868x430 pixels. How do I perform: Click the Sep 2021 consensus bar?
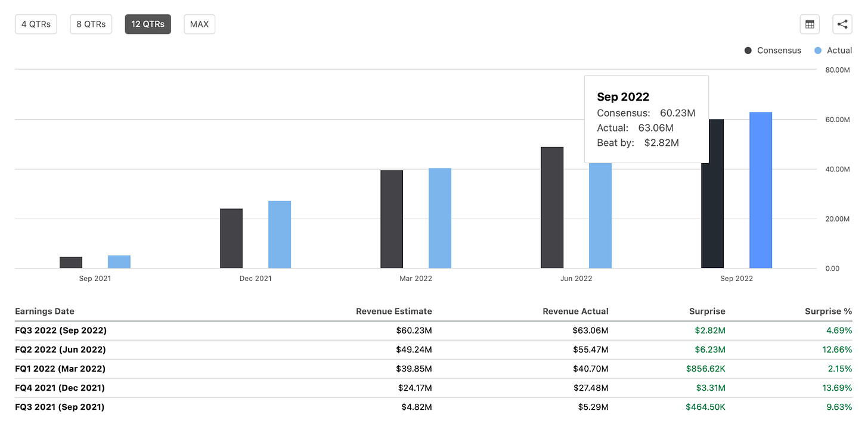71,263
